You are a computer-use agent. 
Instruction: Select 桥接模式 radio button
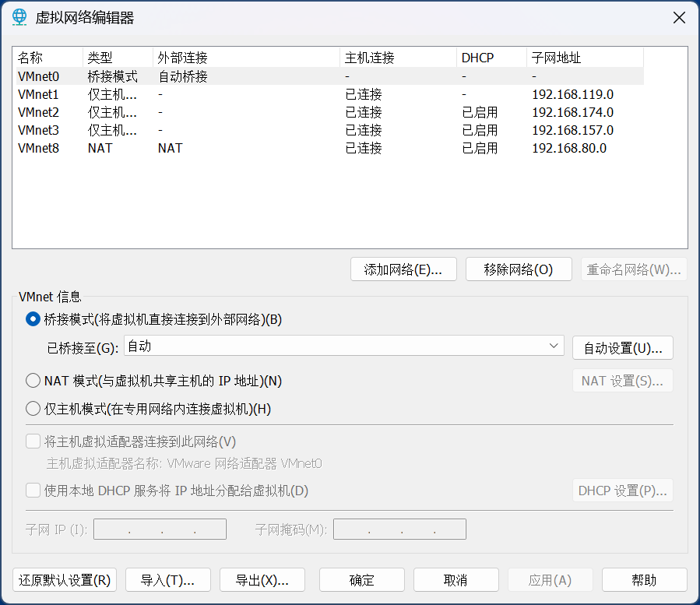pos(33,319)
